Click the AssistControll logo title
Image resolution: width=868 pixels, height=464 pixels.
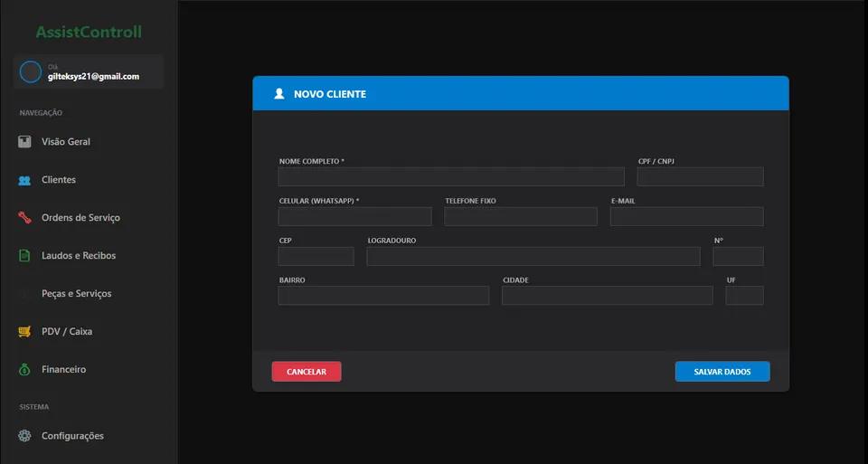[x=89, y=33]
